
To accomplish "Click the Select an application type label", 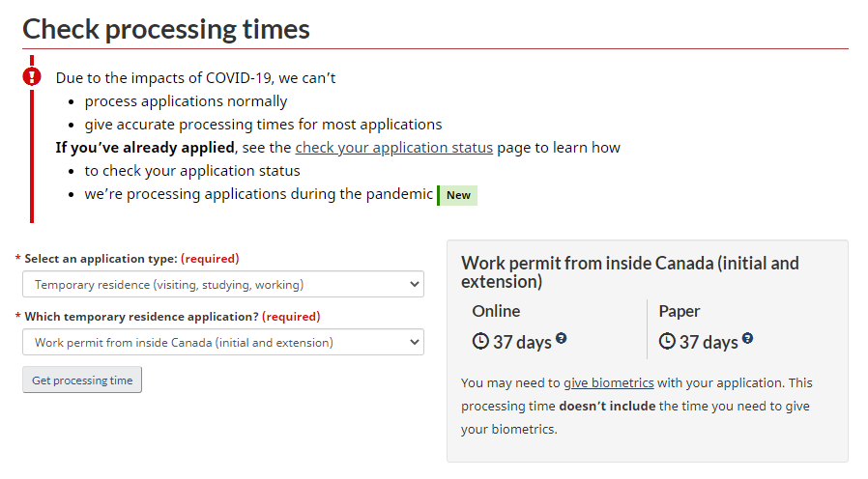I will click(x=101, y=259).
